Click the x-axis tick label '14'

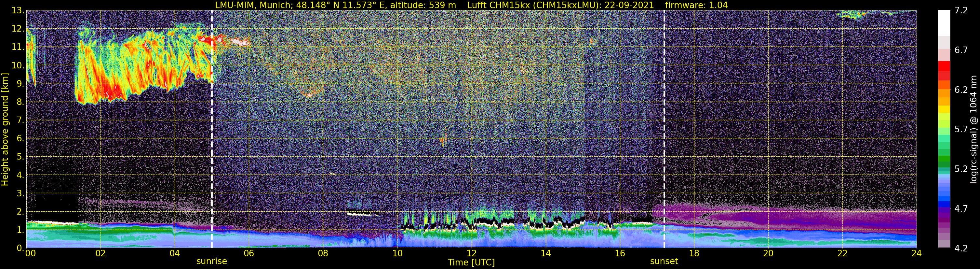tap(545, 253)
